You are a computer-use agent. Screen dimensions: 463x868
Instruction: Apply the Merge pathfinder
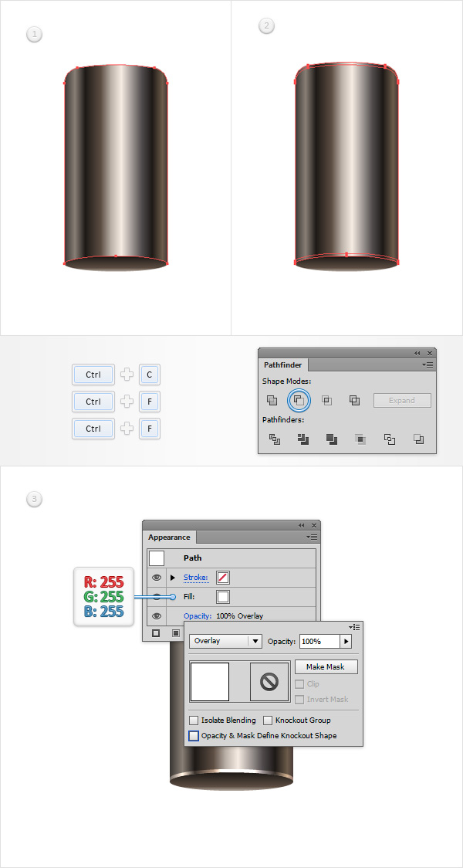[332, 439]
